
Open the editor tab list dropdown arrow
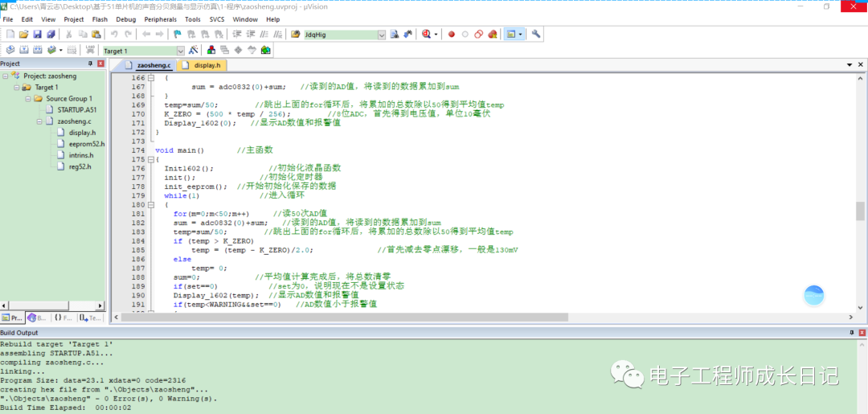point(850,65)
